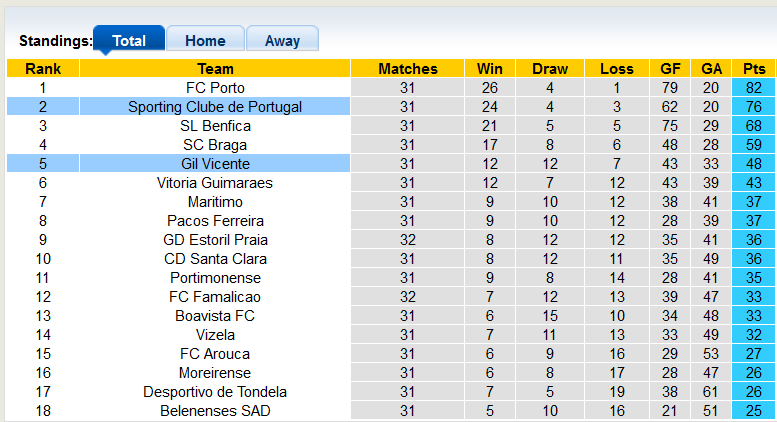The image size is (777, 422).
Task: Click Belenenses SAD team link
Action: (215, 411)
